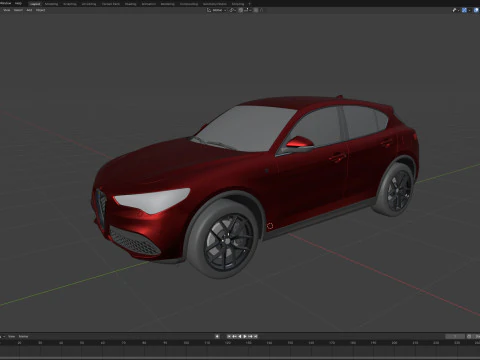Switch to the UV Editing workspace tab
Image resolution: width=480 pixels, height=360 pixels.
click(89, 4)
